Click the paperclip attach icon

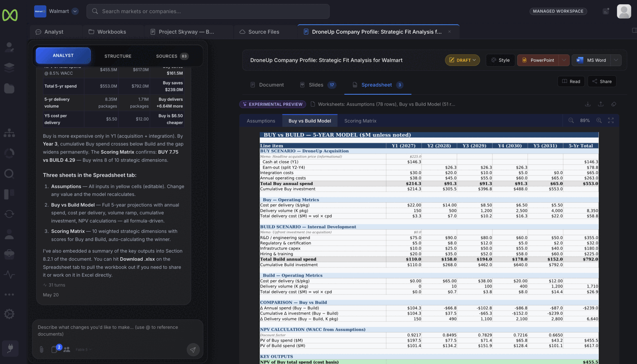pos(42,349)
